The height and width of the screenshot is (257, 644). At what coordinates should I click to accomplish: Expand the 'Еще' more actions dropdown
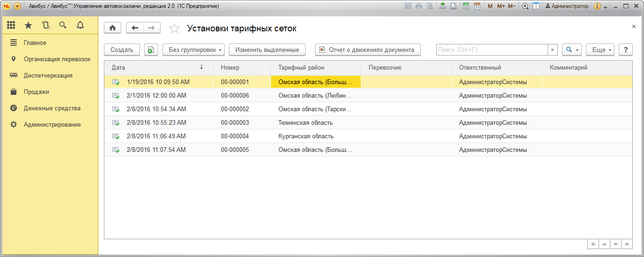tap(600, 50)
